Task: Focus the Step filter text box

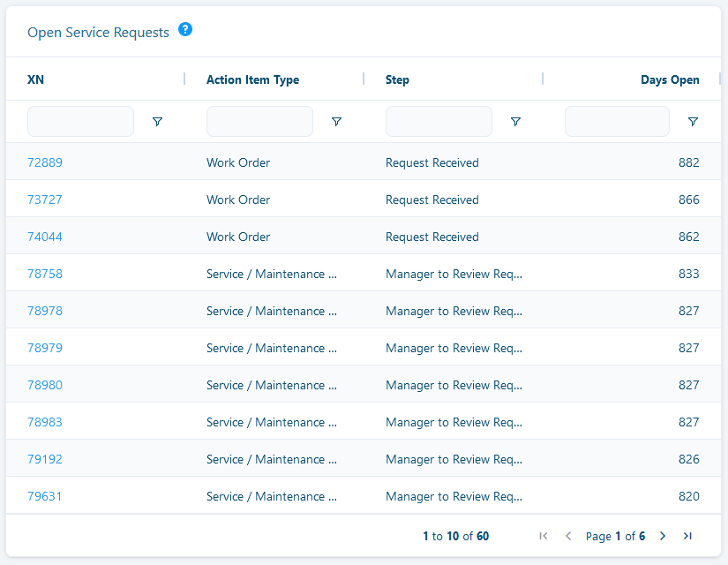Action: (x=439, y=121)
